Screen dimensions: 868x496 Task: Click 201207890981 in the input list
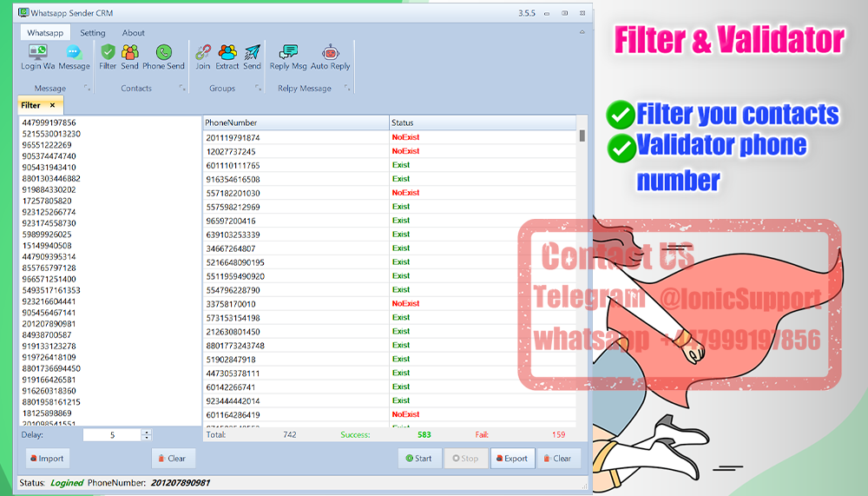(x=49, y=324)
